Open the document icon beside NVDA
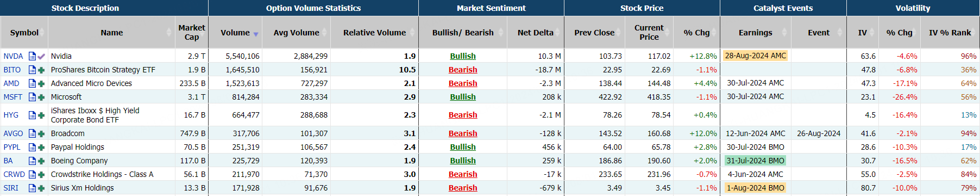Screen dimensions: 980x196 (33, 56)
